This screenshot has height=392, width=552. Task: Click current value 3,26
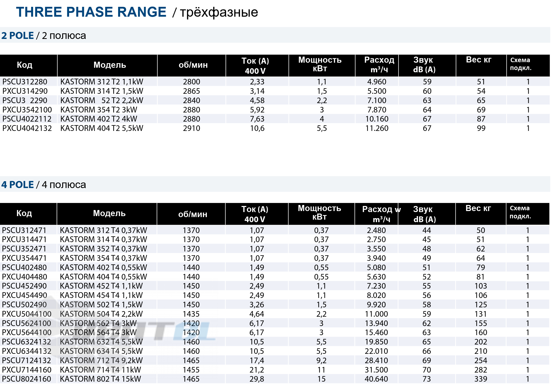pyautogui.click(x=257, y=305)
